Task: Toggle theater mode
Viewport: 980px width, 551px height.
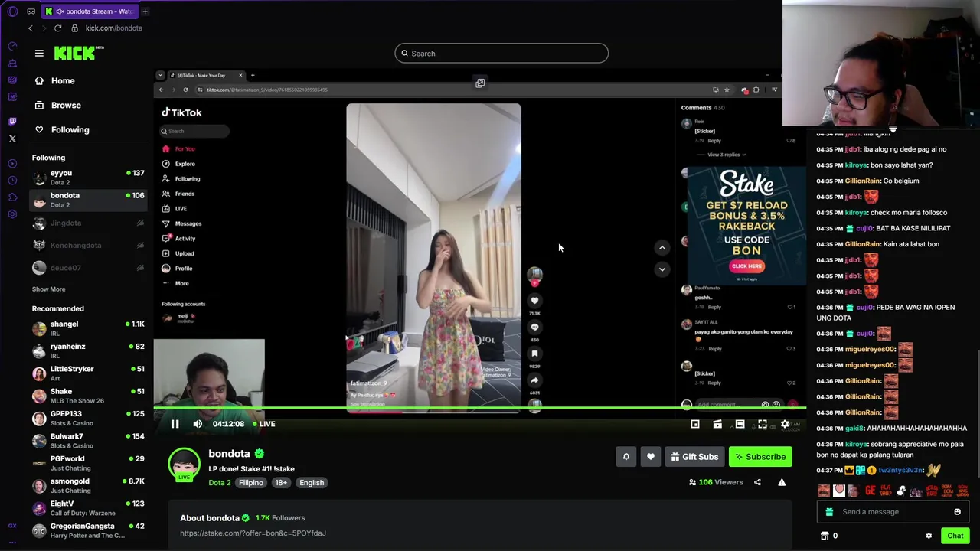Action: (x=740, y=424)
